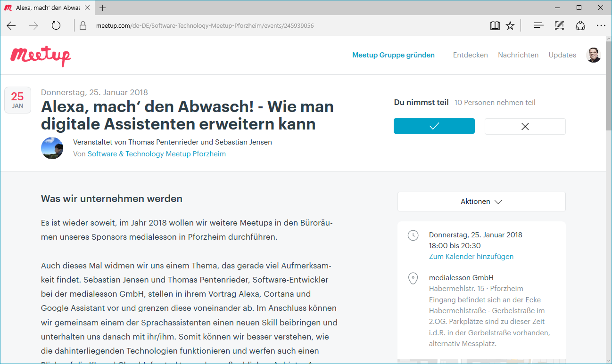Go to Updates in navigation

click(562, 55)
